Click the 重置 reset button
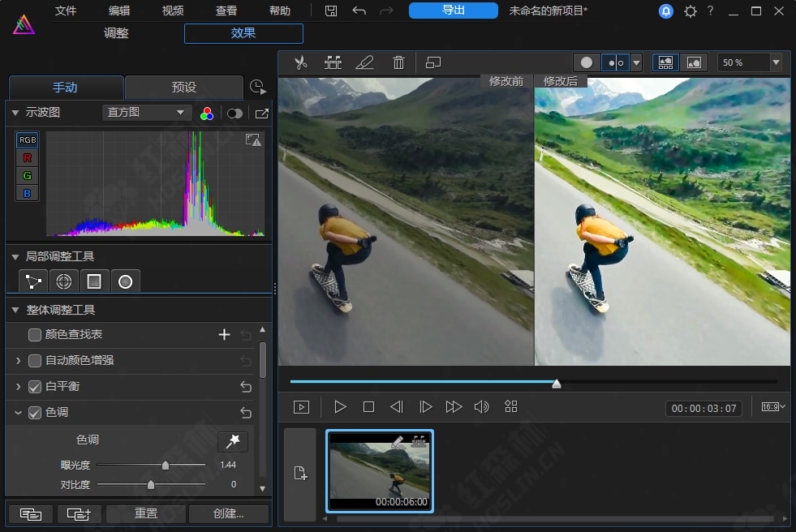The image size is (796, 532). [146, 513]
